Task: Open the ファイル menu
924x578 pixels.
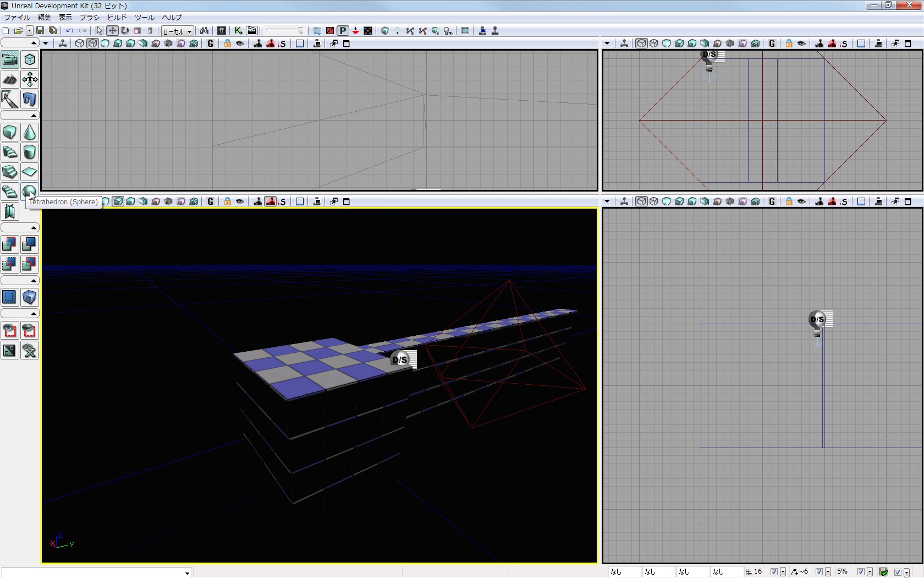Action: pos(17,18)
